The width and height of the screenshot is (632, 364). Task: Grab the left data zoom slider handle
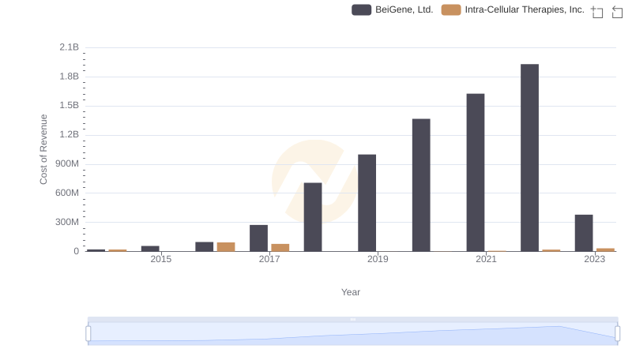[88, 333]
